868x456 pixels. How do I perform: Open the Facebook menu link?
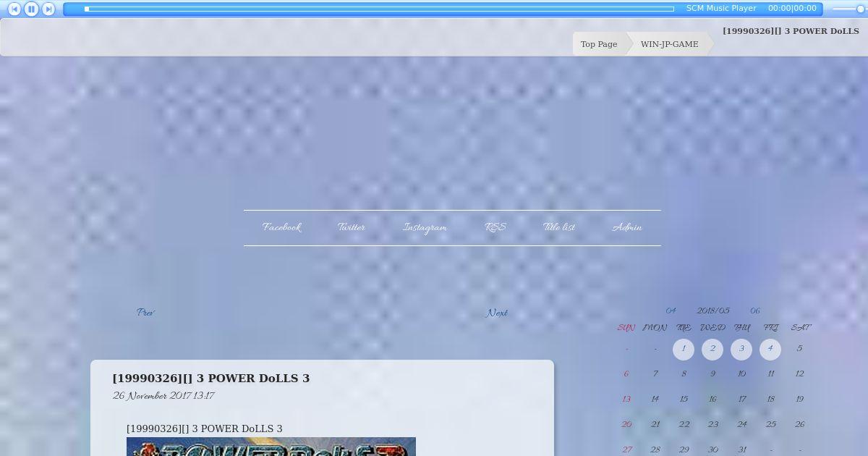click(281, 227)
